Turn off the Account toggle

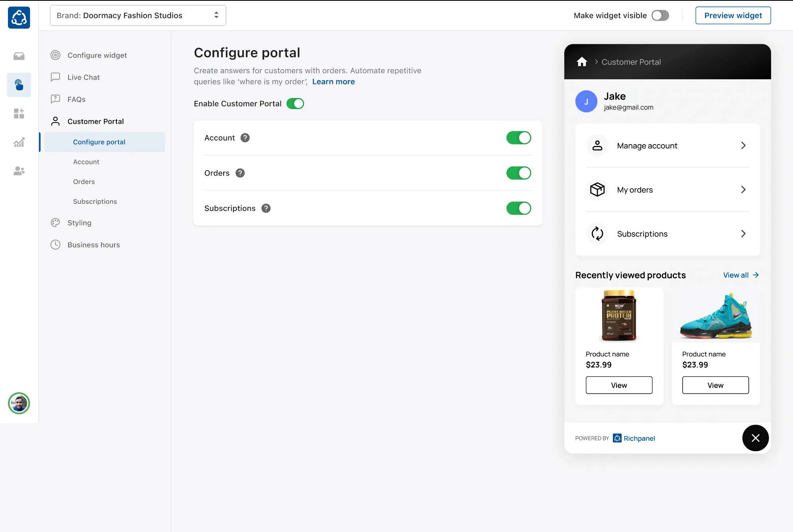[x=518, y=138]
